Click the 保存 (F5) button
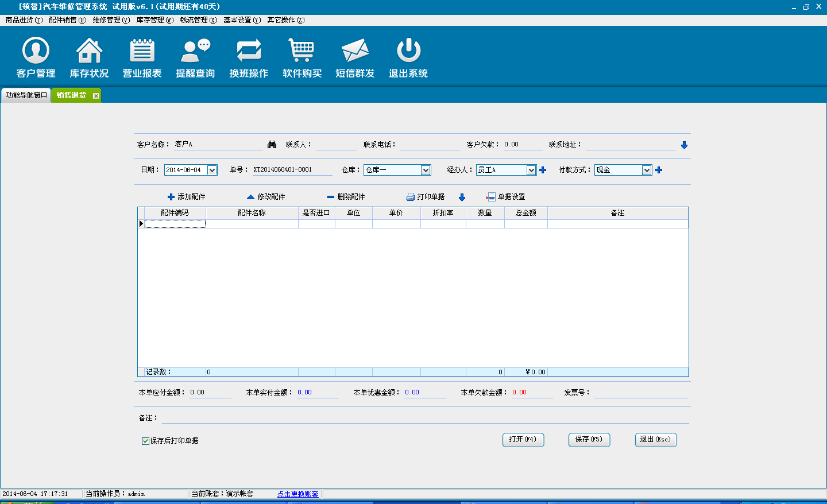Image resolution: width=827 pixels, height=504 pixels. click(589, 439)
